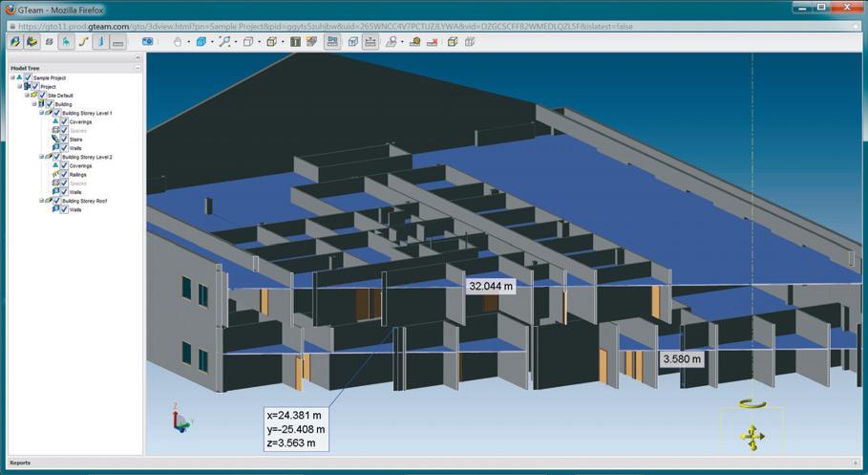868x475 pixels.
Task: Collapse the Project tree node
Action: 20,86
